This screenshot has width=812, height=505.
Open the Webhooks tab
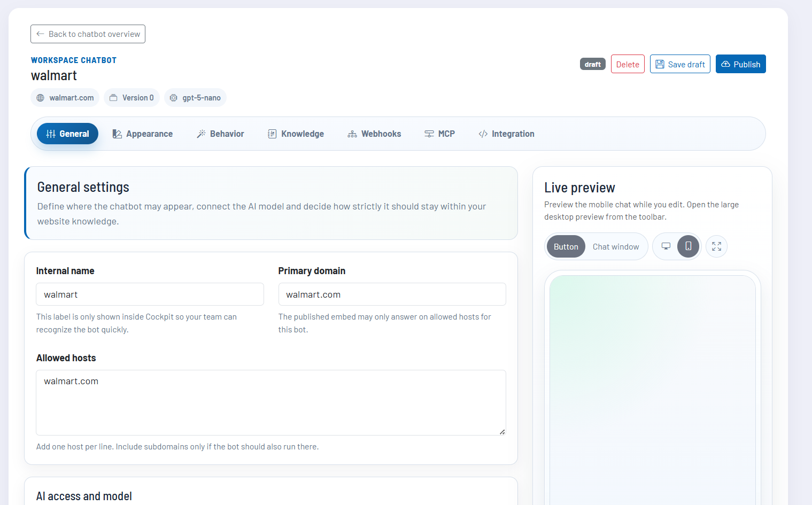click(374, 134)
